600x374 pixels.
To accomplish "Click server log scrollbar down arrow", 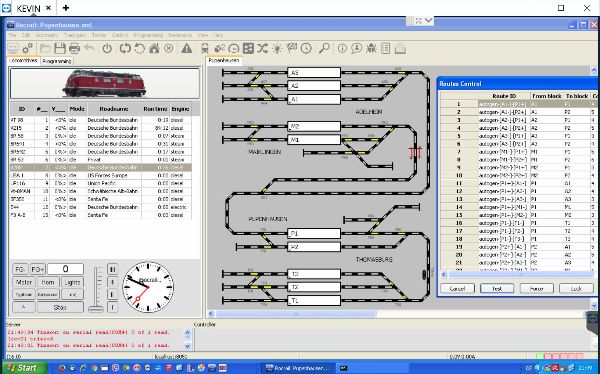I will 188,346.
